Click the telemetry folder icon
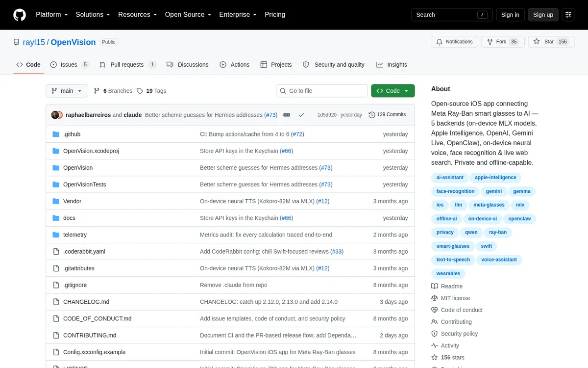The height and width of the screenshot is (368, 588). point(56,235)
